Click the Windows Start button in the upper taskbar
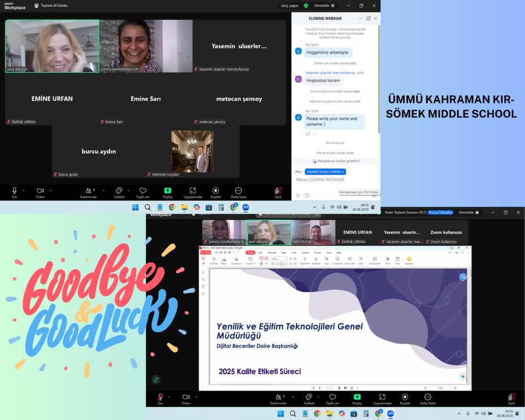The image size is (525, 420). click(x=135, y=207)
